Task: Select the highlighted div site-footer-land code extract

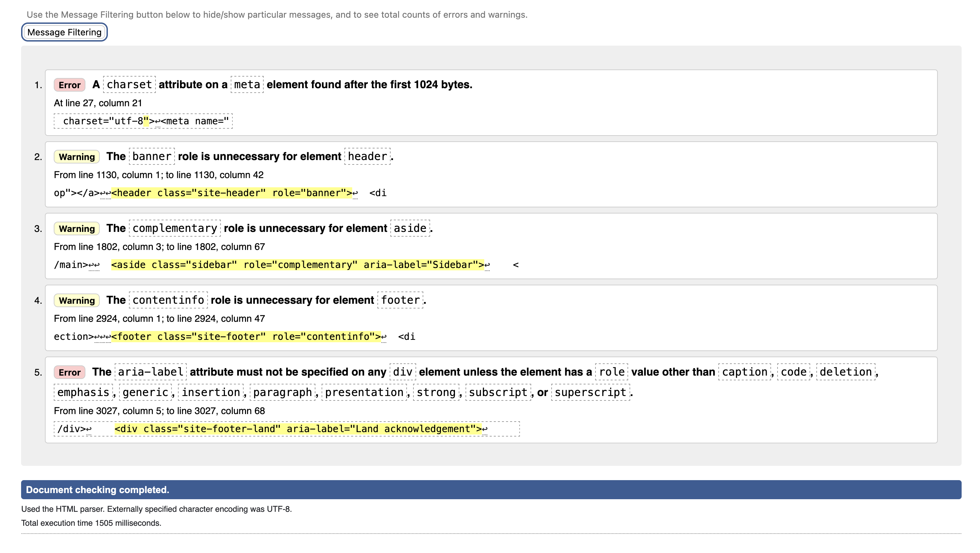Action: 298,429
